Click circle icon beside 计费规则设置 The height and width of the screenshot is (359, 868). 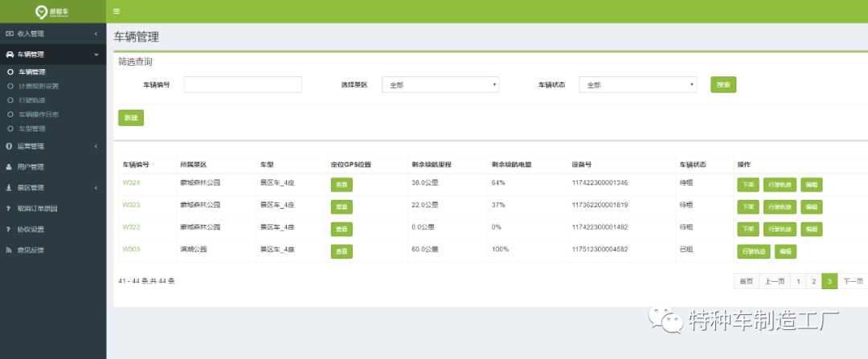pyautogui.click(x=10, y=86)
